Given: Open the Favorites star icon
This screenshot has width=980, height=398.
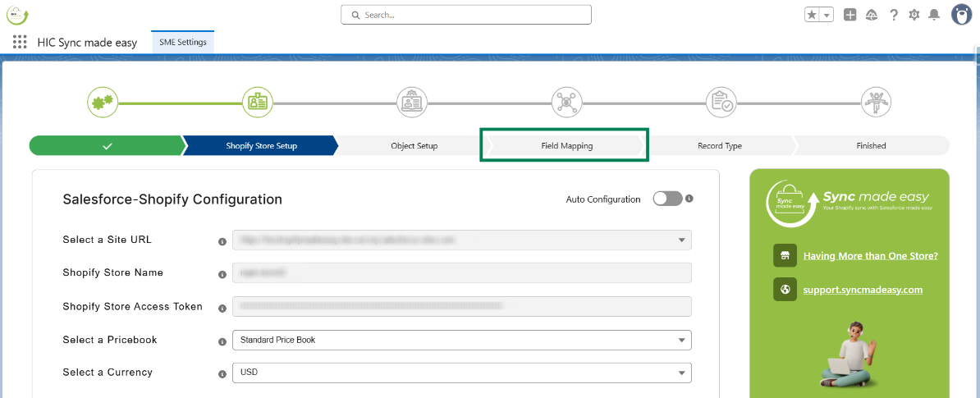Looking at the screenshot, I should 812,15.
